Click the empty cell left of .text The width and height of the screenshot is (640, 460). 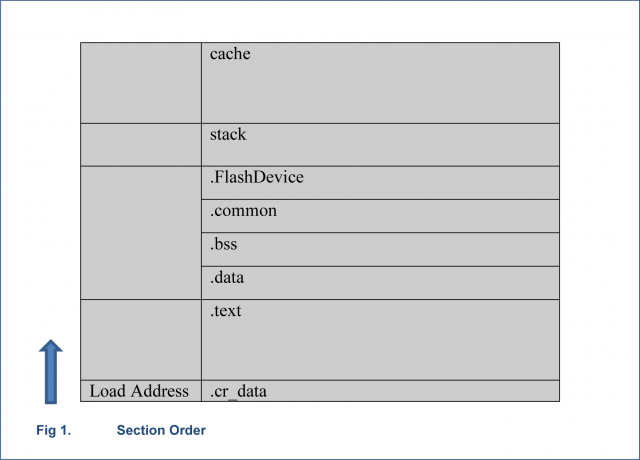[x=140, y=339]
